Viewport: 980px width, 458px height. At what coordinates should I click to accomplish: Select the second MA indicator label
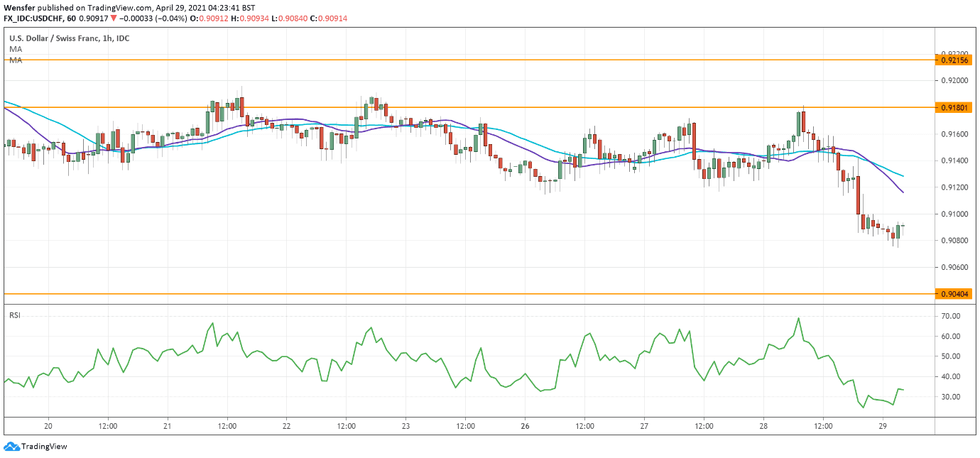(x=16, y=60)
